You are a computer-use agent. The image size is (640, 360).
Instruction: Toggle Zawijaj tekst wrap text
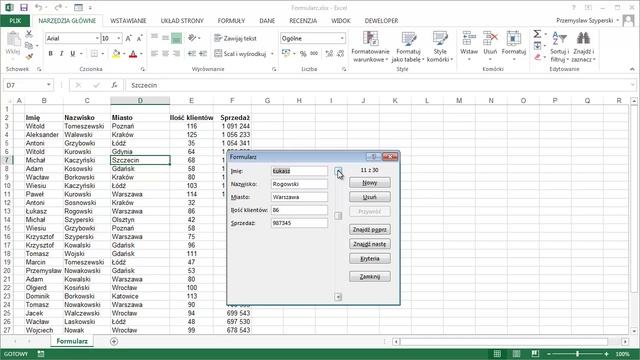click(236, 38)
